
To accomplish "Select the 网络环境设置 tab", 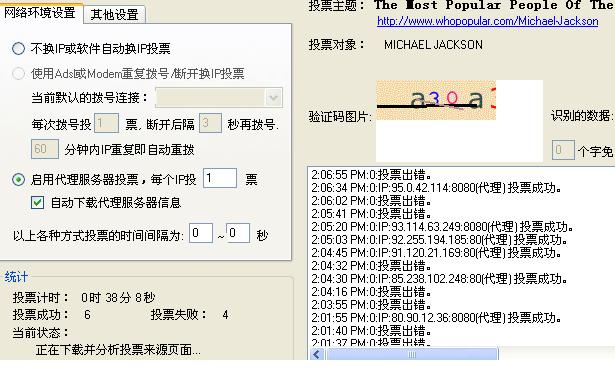I will point(40,13).
